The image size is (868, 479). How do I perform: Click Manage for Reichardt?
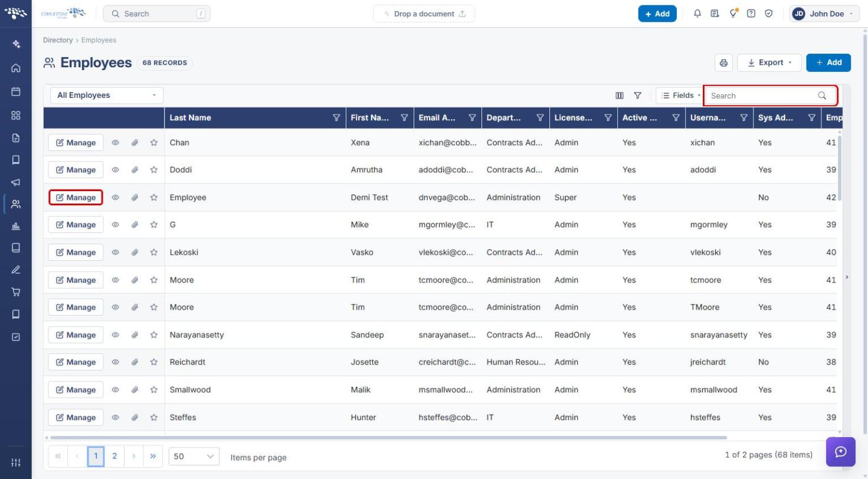tap(76, 362)
